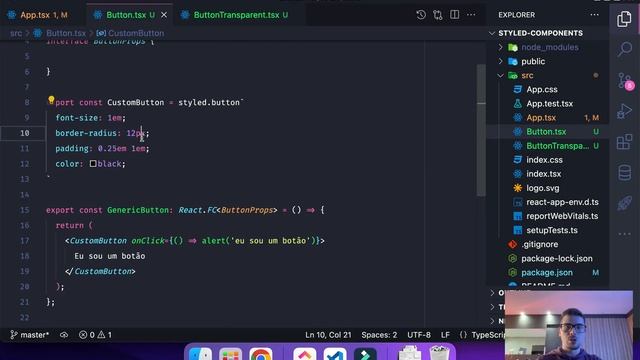Open the Extensions view
Screen dimensions: 640x360
624,142
